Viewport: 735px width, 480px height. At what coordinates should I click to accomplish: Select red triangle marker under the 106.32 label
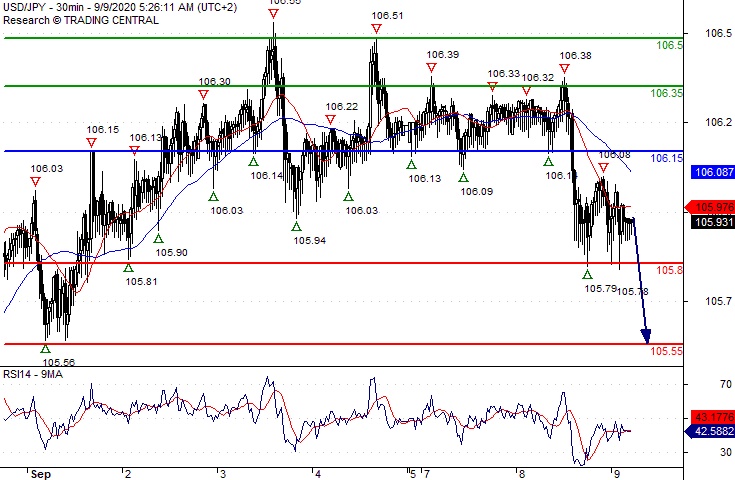526,91
